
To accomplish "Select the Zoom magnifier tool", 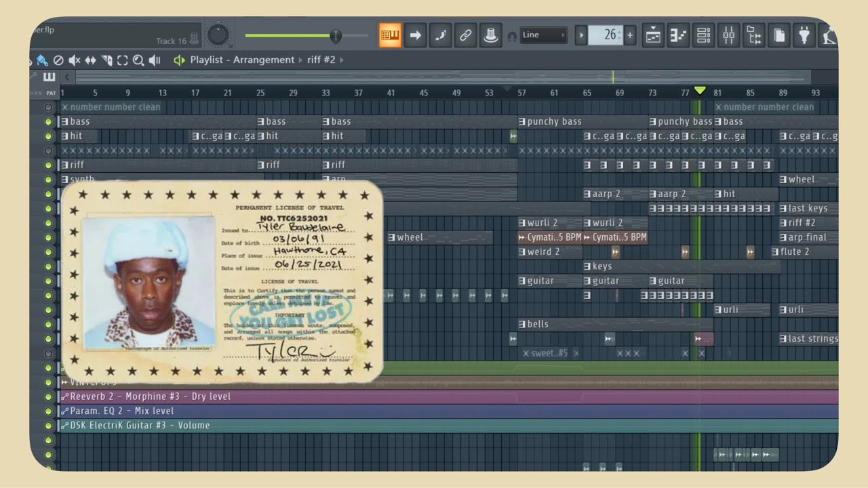I will point(138,60).
